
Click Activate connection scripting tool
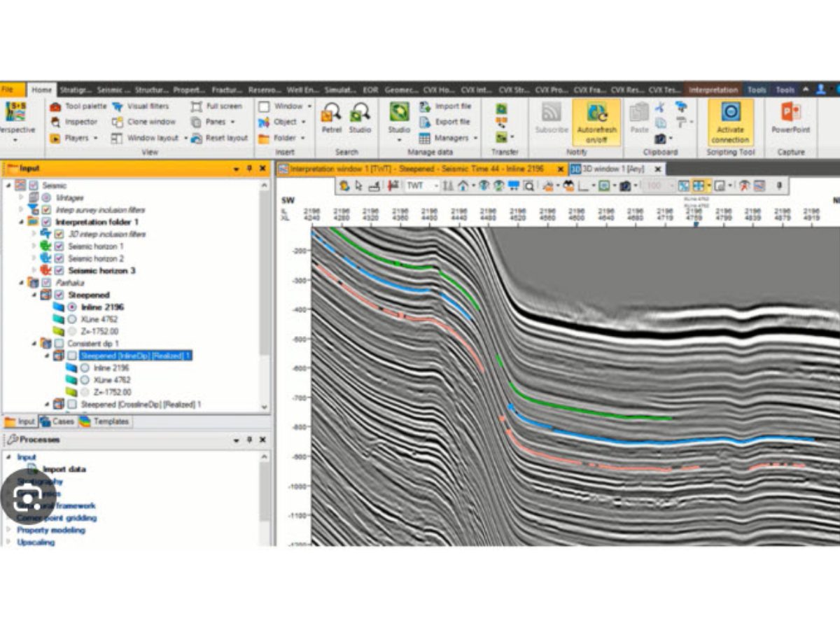[x=730, y=122]
